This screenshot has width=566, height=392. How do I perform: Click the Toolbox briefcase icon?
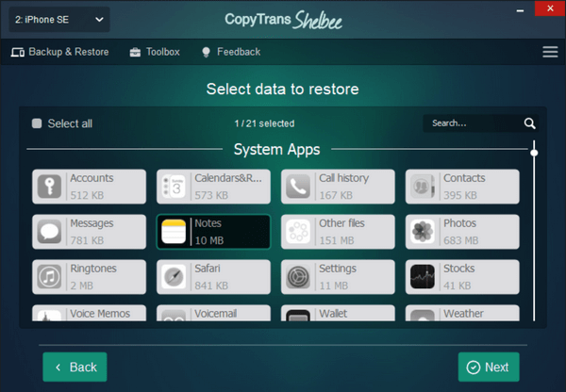tap(135, 52)
